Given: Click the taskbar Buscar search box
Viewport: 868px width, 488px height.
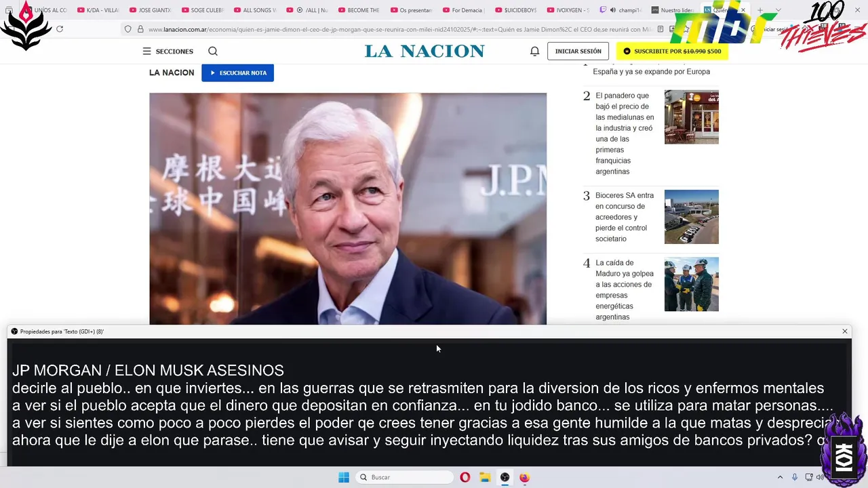Looking at the screenshot, I should click(x=404, y=477).
